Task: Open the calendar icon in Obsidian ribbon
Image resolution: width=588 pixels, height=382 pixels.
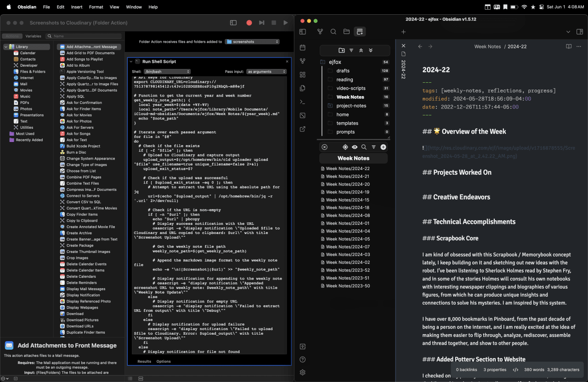Action: pyautogui.click(x=302, y=48)
